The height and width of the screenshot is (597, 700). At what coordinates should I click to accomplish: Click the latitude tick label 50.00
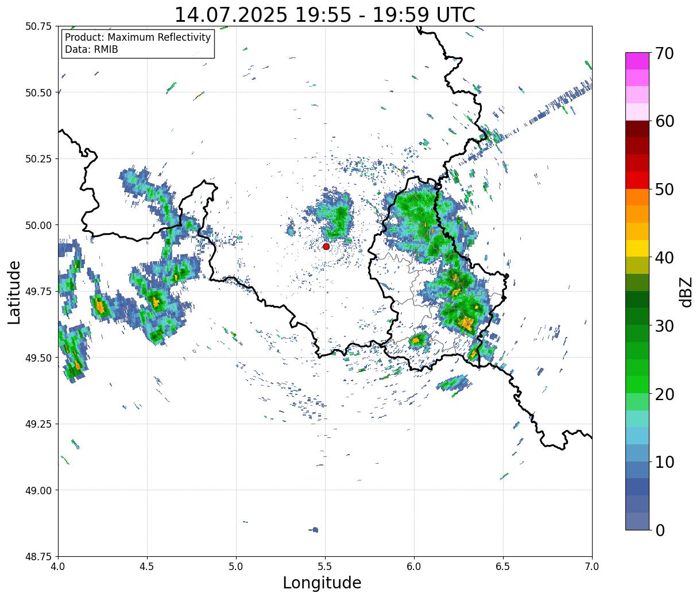[x=38, y=225]
